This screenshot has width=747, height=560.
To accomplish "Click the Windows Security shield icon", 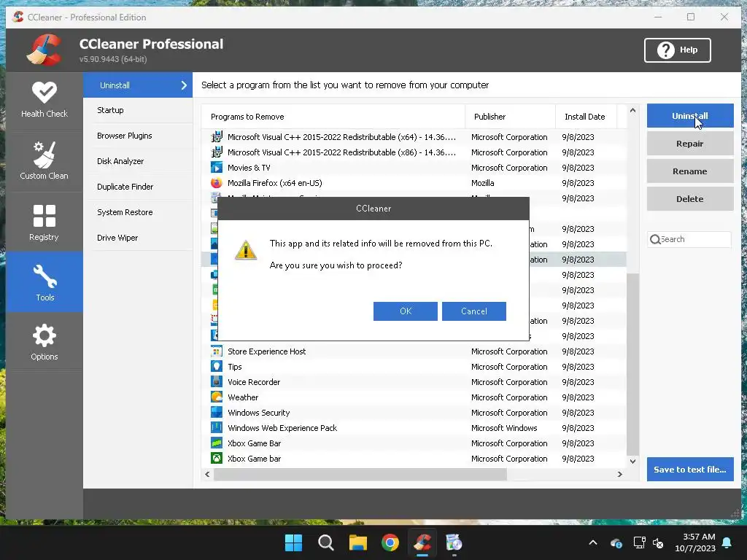I will click(216, 413).
